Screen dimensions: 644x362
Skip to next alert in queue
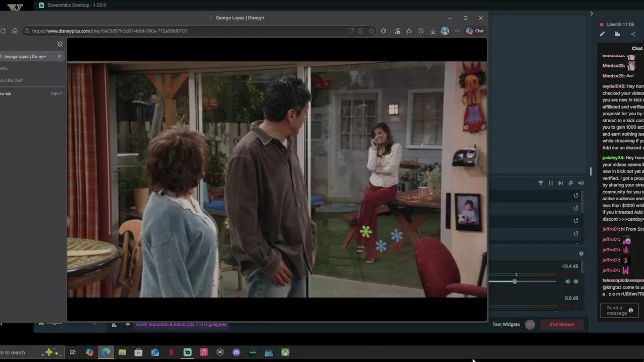pos(560,183)
